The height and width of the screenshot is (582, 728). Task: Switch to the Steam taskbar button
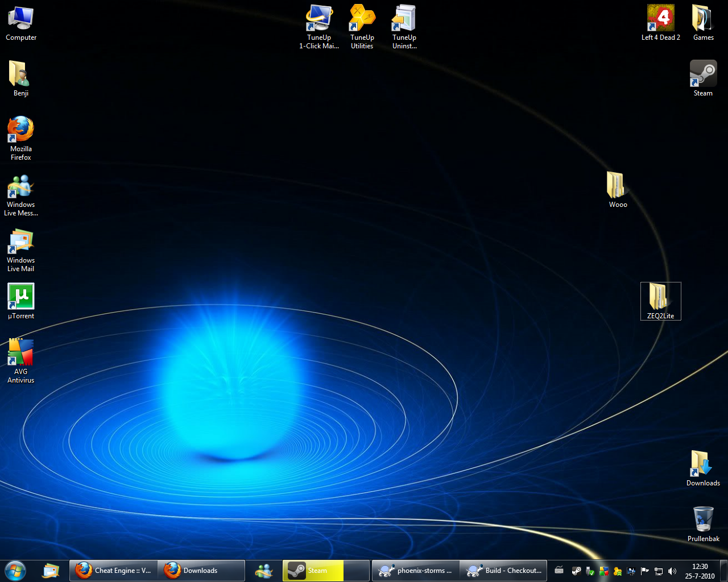[313, 571]
